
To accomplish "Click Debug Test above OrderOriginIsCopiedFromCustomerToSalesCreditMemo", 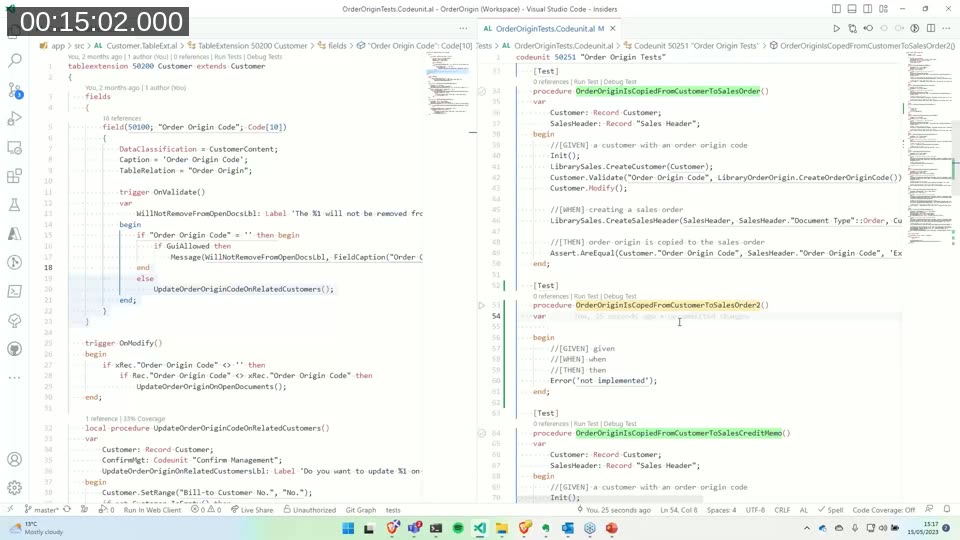I will 620,423.
